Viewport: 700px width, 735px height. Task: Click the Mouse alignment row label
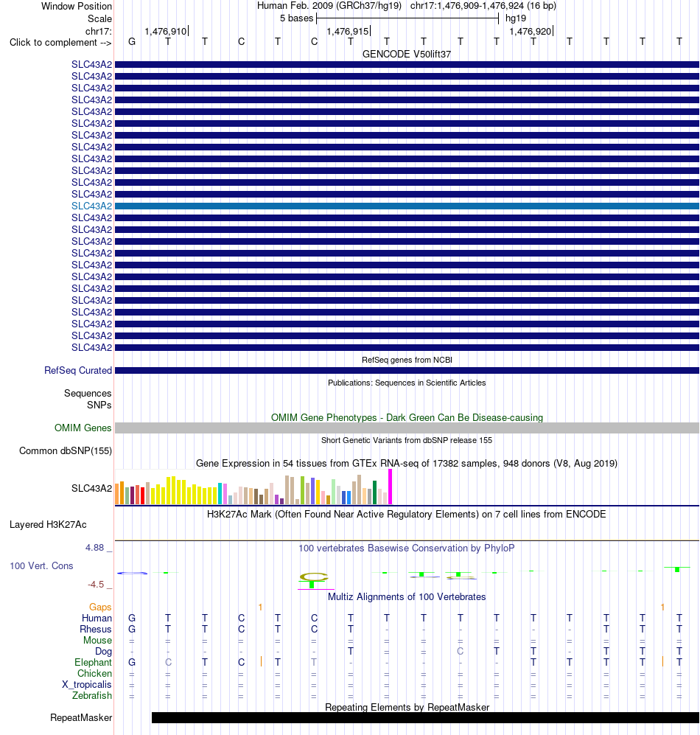[x=97, y=641]
